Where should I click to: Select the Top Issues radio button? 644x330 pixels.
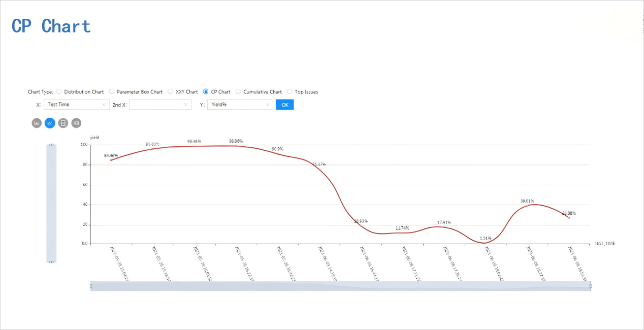pos(289,92)
